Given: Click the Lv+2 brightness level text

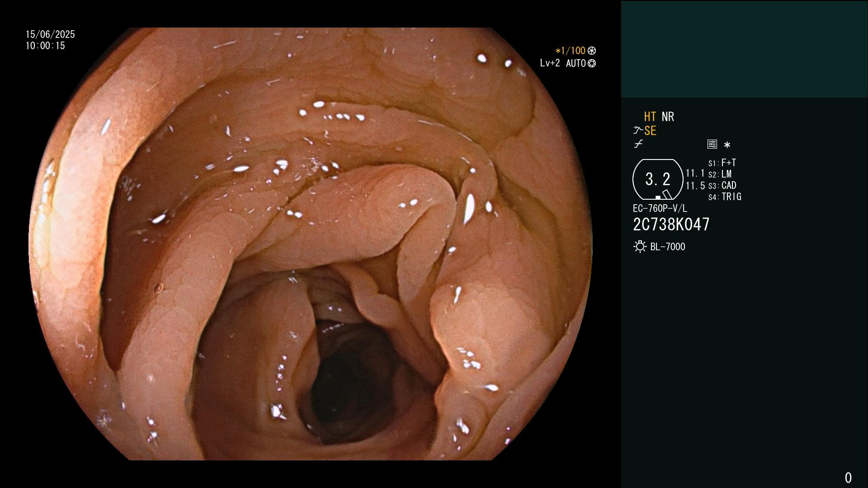Looking at the screenshot, I should pos(550,63).
